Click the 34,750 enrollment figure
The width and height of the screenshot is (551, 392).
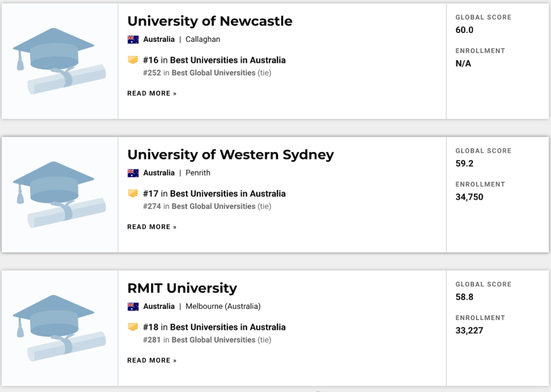469,197
